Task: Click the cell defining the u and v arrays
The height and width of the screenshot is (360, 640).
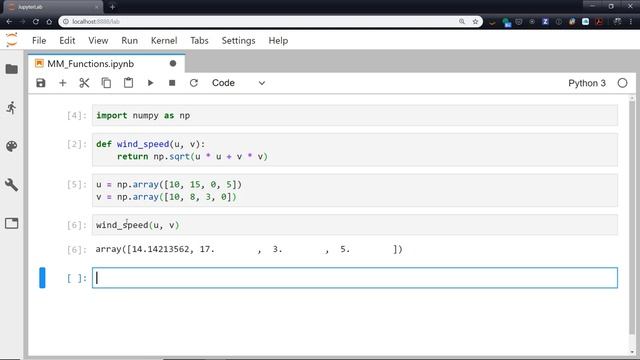Action: tap(355, 190)
